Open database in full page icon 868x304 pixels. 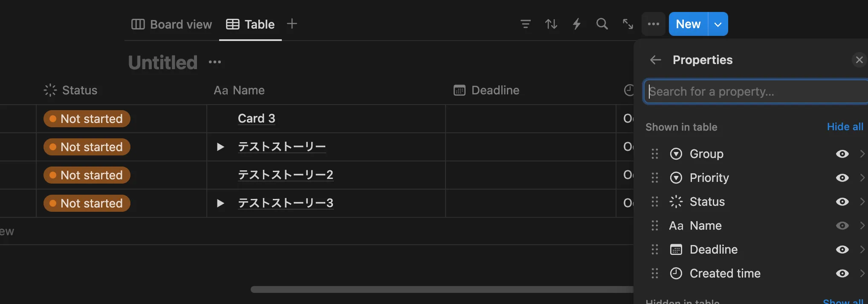[628, 24]
